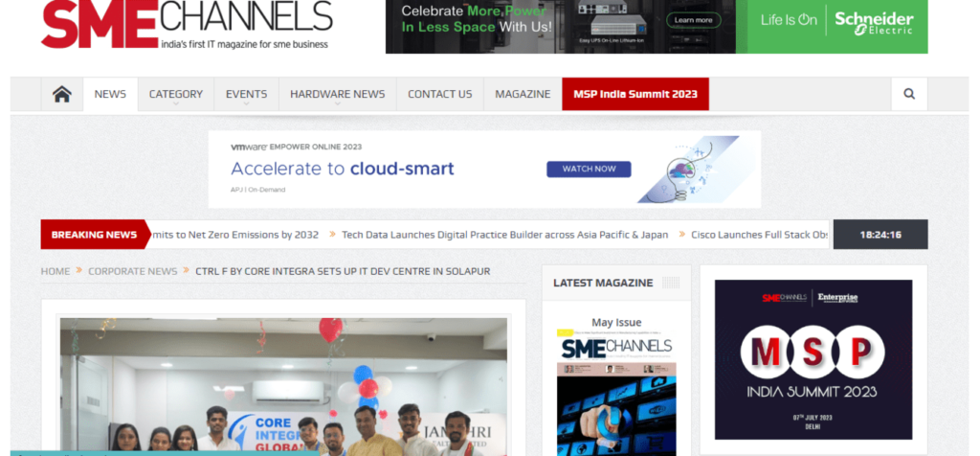Expand the HARDWARE NEWS dropdown menu
980x456 pixels.
click(338, 95)
